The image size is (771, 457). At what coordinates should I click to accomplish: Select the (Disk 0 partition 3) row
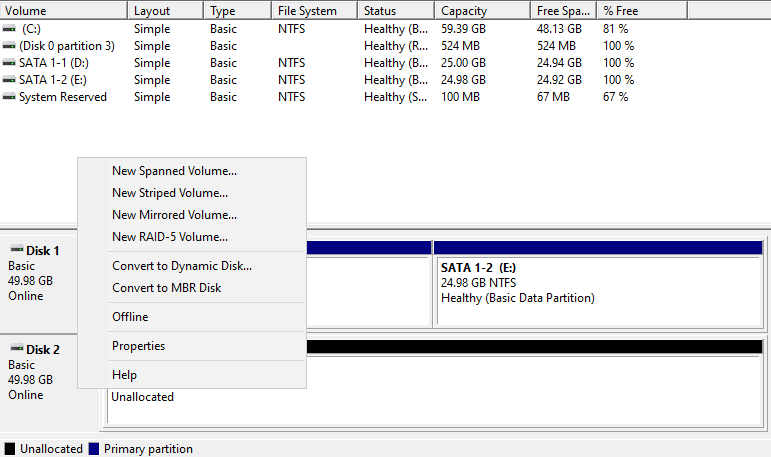(344, 46)
